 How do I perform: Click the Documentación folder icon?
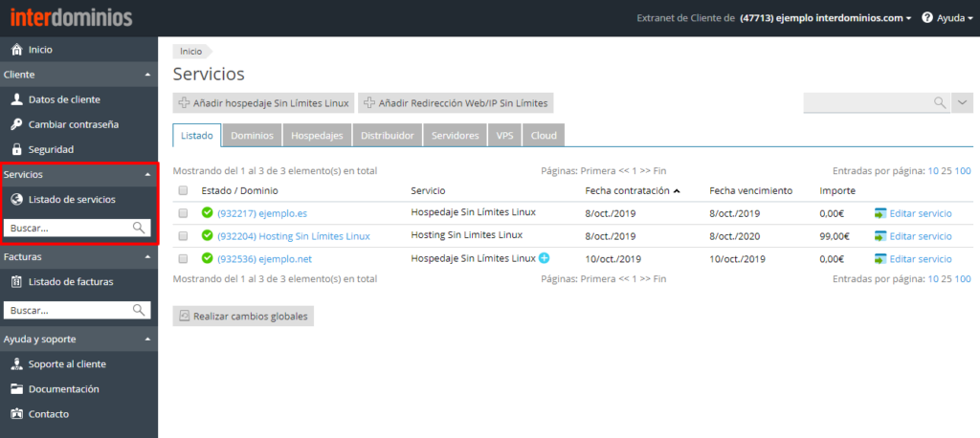[17, 389]
